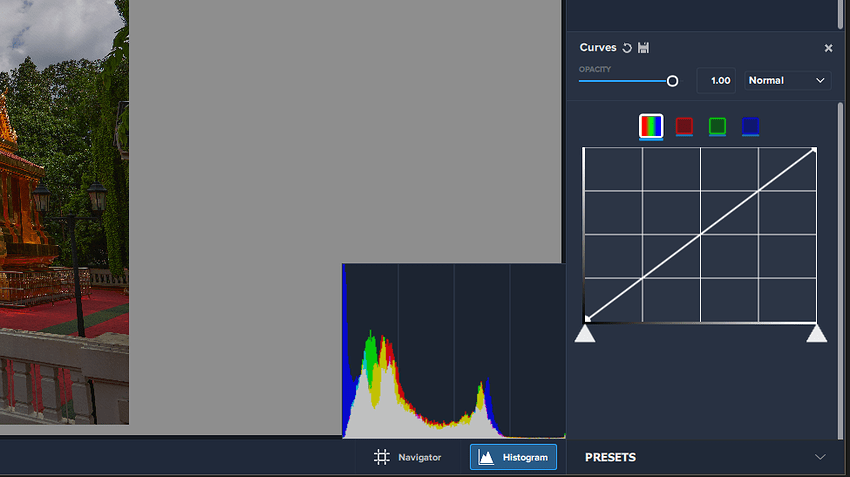Select the blue channel swatch
850x477 pixels.
coord(750,126)
